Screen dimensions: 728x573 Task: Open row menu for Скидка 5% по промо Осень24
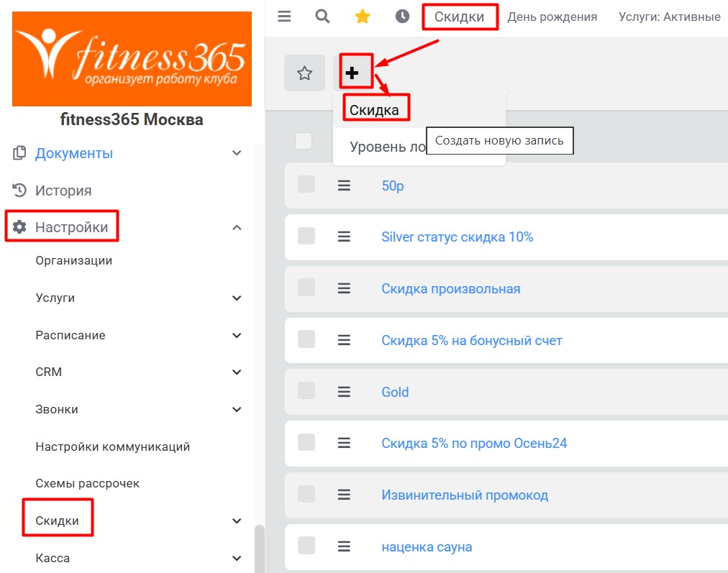pyautogui.click(x=344, y=443)
